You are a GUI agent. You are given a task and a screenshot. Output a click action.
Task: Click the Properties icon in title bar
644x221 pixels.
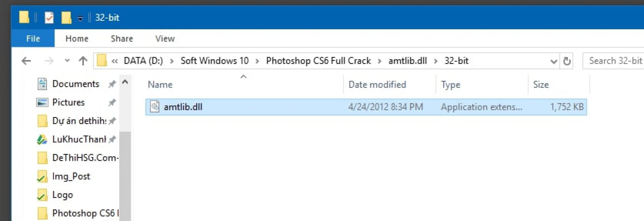(x=49, y=18)
